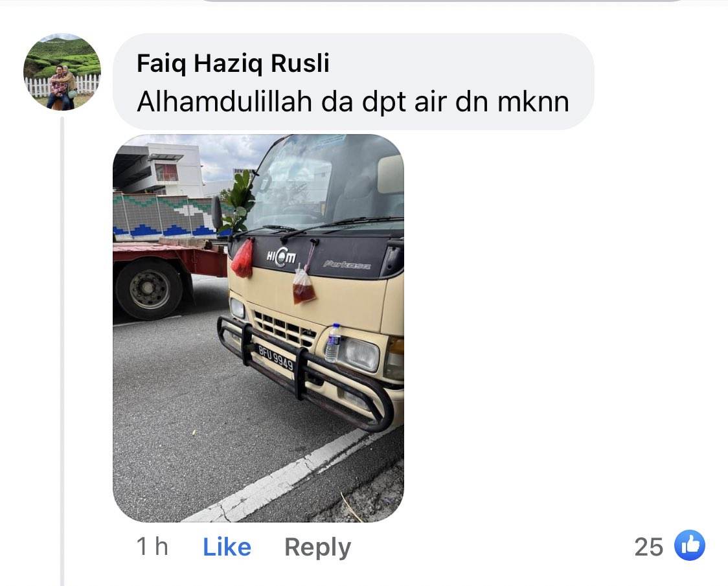Reply to the Alhamdulillah comment
728x586 pixels.
point(317,547)
